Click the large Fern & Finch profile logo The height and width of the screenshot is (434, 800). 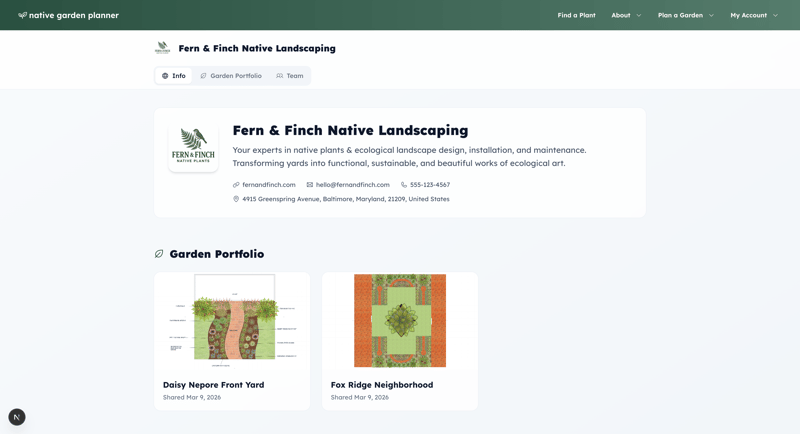click(193, 146)
